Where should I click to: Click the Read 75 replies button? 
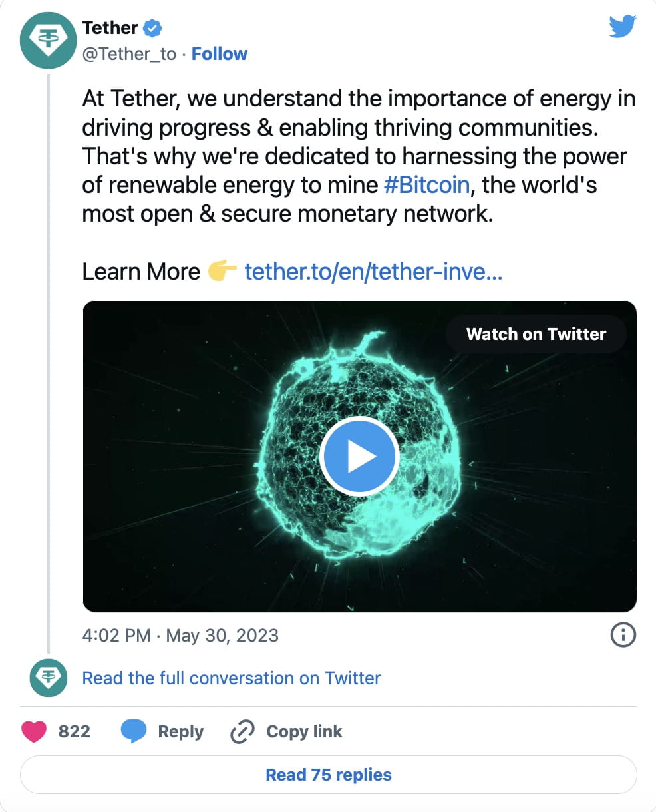pos(328,774)
